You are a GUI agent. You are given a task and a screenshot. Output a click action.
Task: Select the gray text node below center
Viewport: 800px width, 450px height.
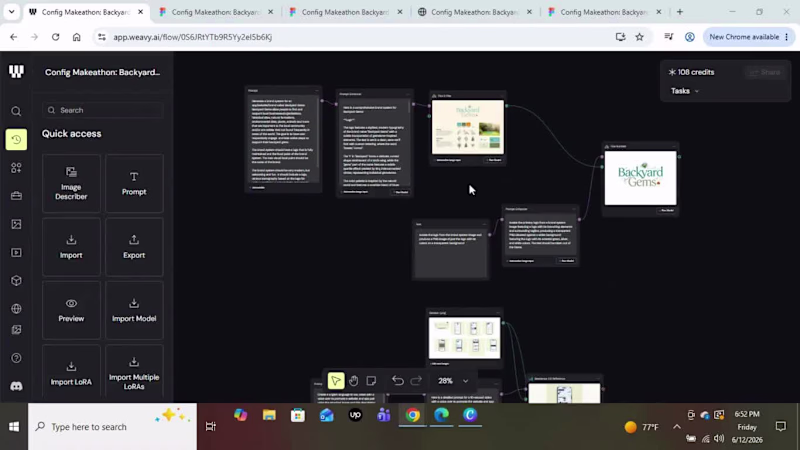(451, 250)
